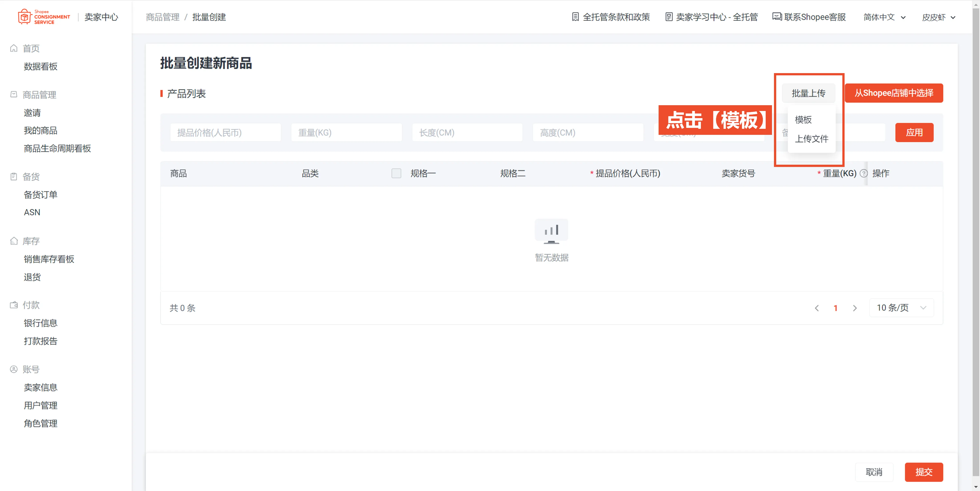Image resolution: width=980 pixels, height=491 pixels.
Task: Toggle the checkbox in the table header
Action: pyautogui.click(x=396, y=173)
